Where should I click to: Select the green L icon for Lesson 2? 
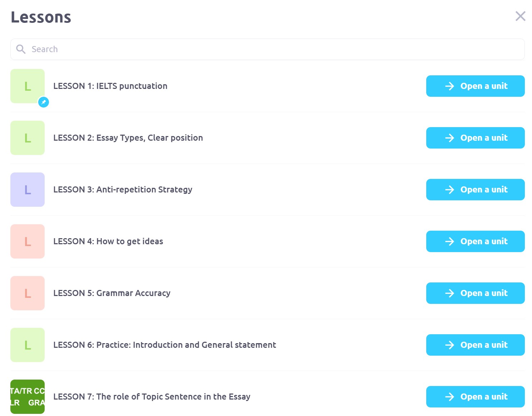point(28,138)
